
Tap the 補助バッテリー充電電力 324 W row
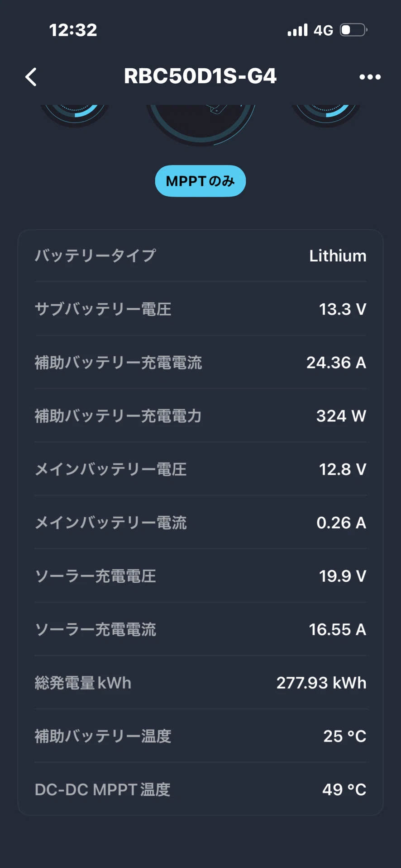pyautogui.click(x=200, y=416)
